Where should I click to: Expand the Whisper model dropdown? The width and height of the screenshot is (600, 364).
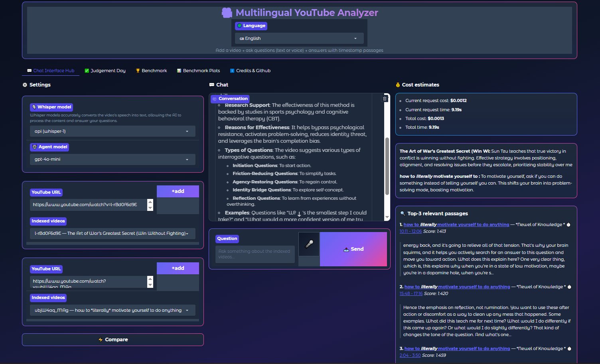coord(112,131)
